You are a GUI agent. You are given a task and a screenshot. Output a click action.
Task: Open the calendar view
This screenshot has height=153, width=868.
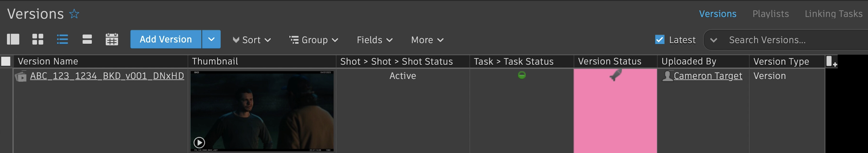point(112,39)
